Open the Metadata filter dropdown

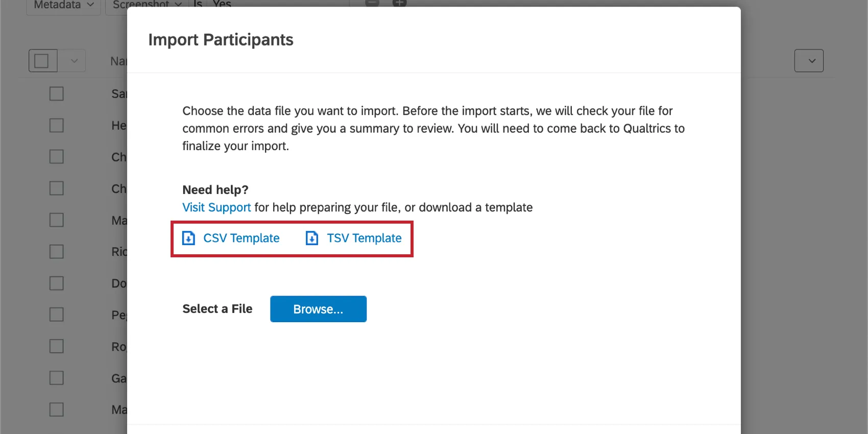(63, 5)
